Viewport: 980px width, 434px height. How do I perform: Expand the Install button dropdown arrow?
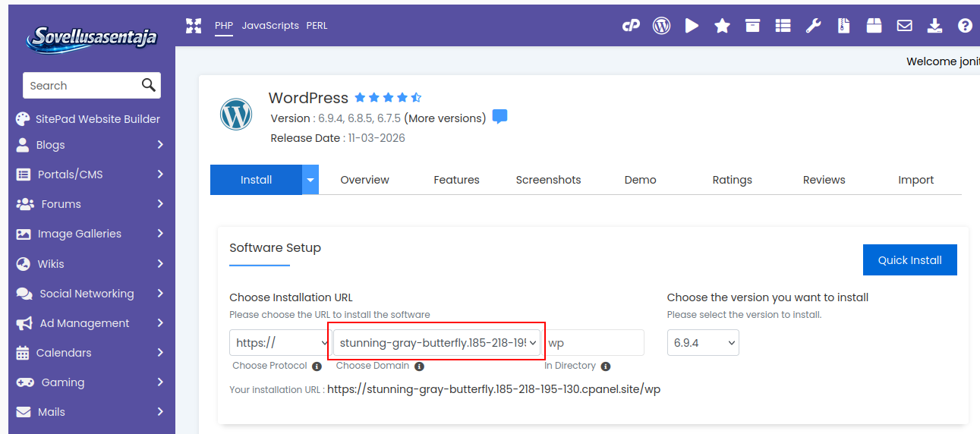click(310, 180)
